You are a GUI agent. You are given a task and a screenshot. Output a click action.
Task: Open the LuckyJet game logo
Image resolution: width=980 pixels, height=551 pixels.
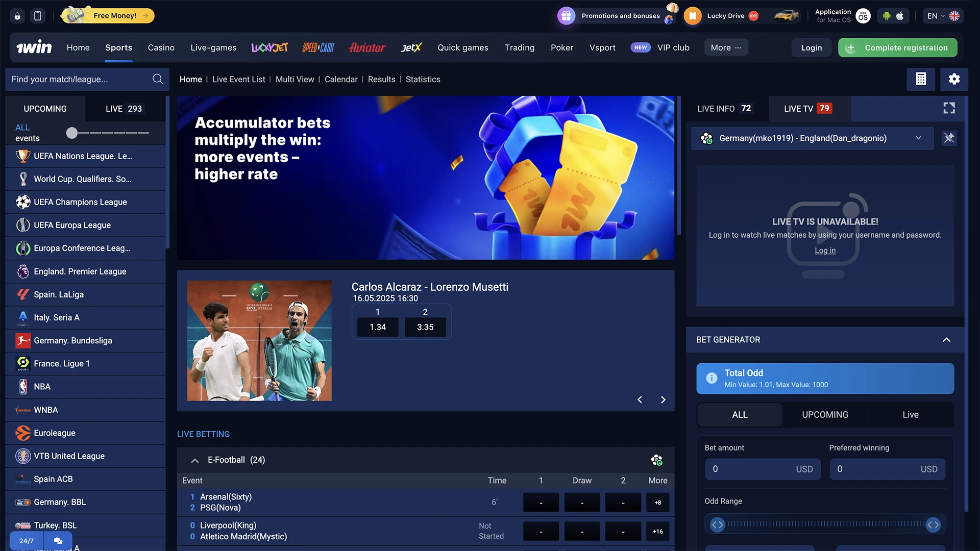269,47
